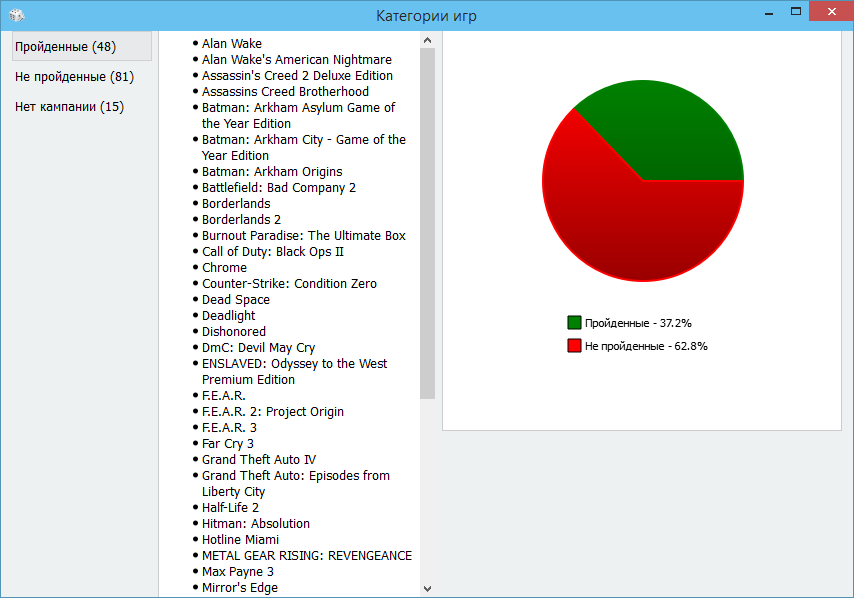Select Hotline Miami entry
This screenshot has height=598, width=854.
point(240,540)
